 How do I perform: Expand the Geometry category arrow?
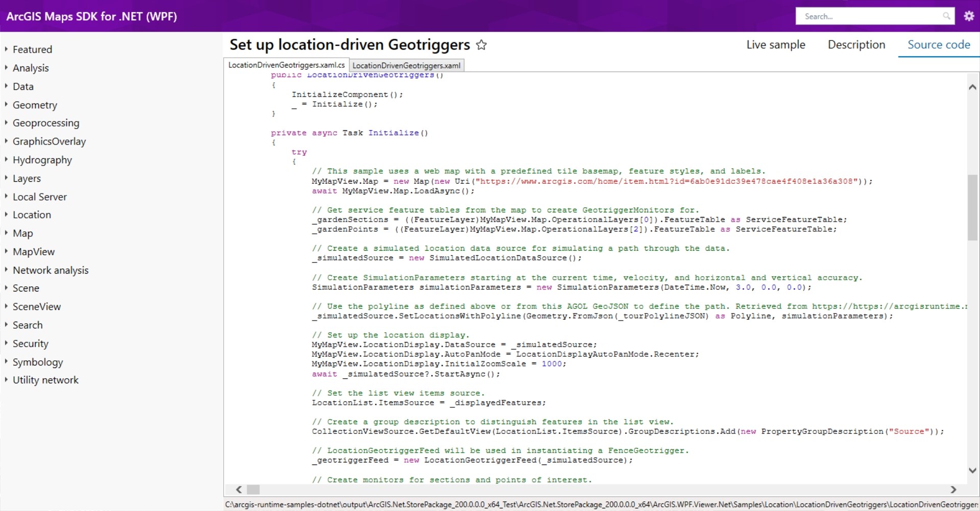pos(6,104)
